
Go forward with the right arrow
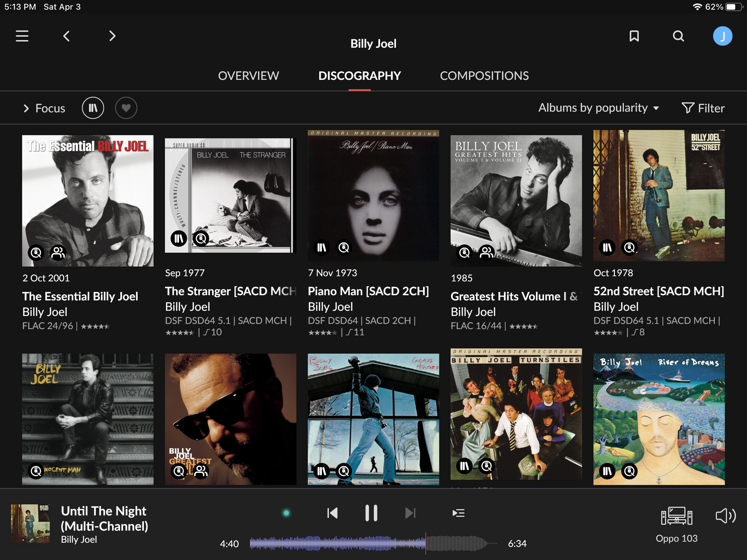112,36
